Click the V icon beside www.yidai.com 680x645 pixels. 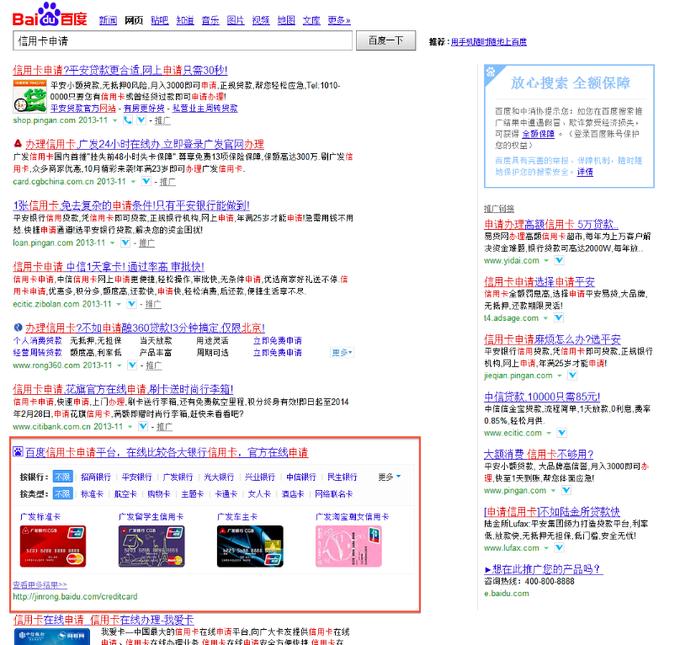559,260
